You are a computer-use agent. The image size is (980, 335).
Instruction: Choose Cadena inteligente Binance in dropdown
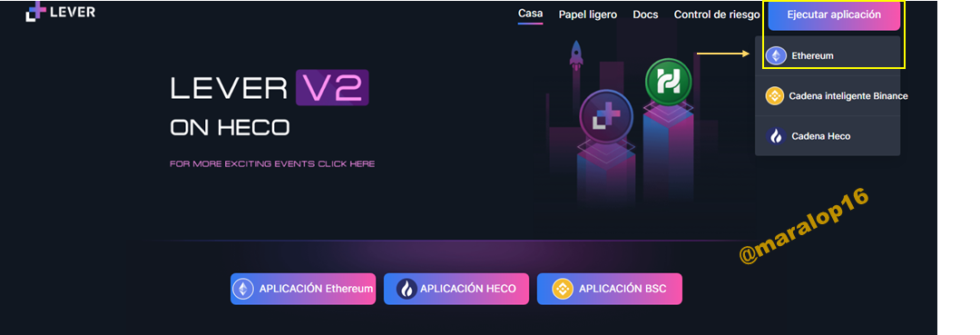(828, 96)
